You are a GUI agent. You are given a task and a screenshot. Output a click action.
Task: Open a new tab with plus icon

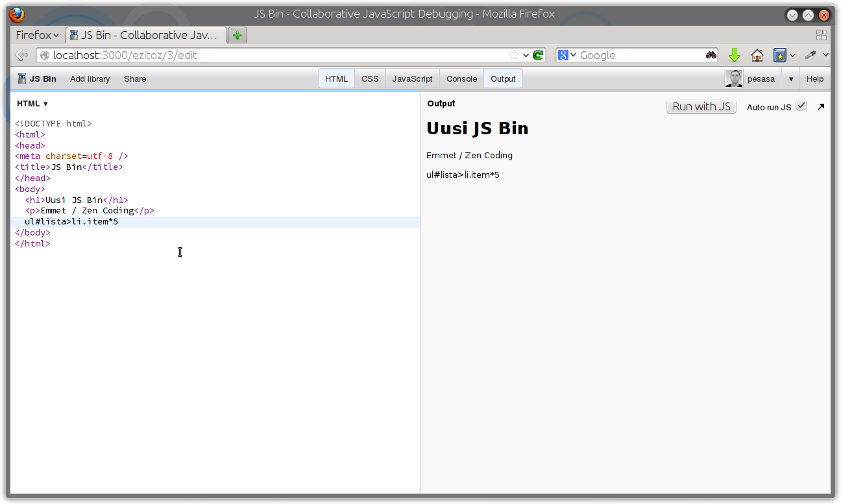pos(238,35)
